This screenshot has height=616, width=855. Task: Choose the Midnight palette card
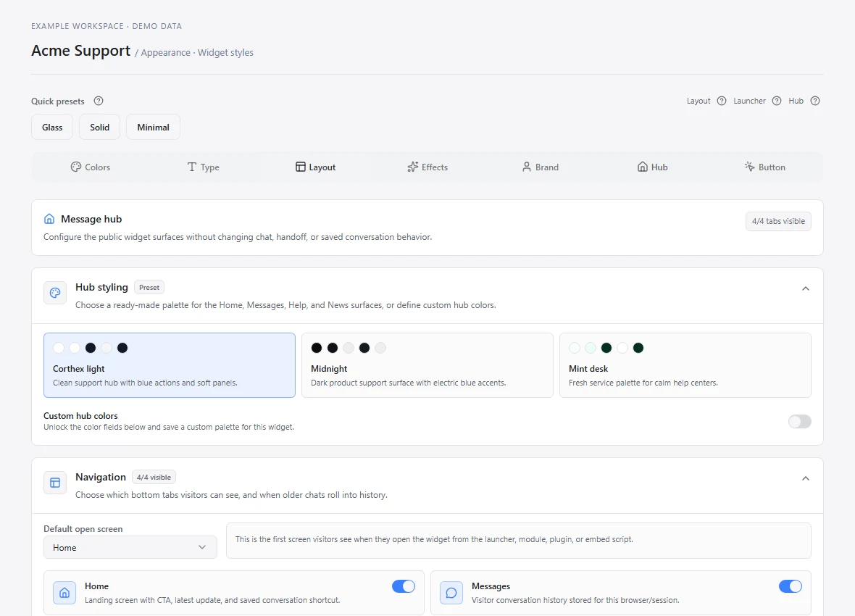[x=427, y=365]
